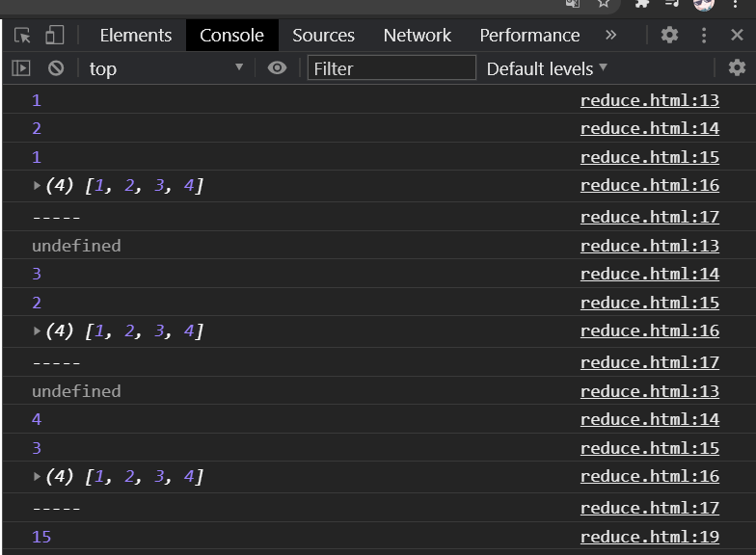Activate the inspect element picker
The image size is (756, 555).
pyautogui.click(x=22, y=36)
